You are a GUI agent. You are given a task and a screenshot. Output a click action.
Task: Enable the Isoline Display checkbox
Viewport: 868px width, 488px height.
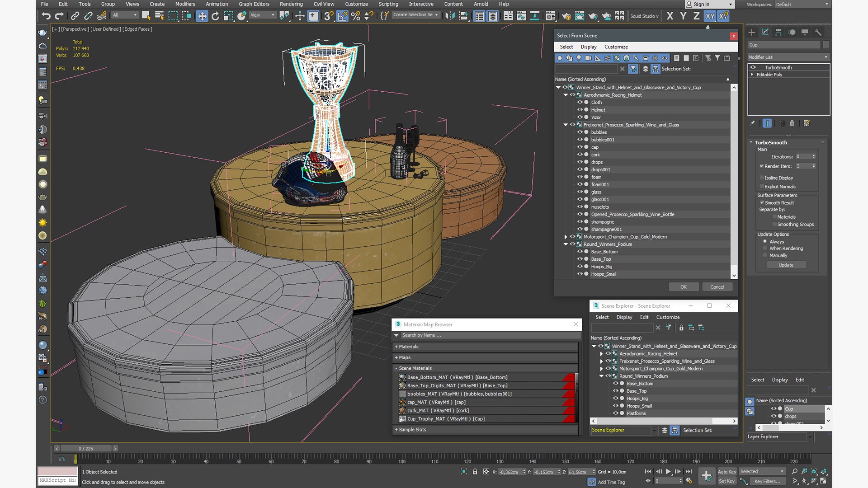point(762,178)
